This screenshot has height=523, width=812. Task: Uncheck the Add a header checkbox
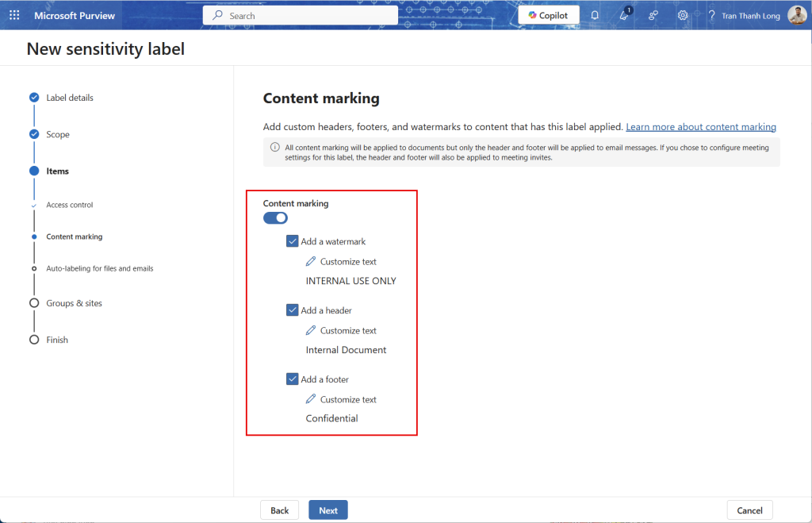(x=293, y=310)
